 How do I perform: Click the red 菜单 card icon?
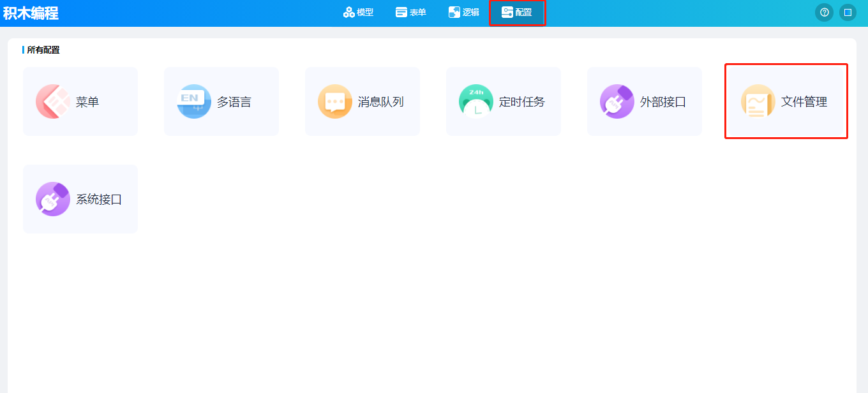(x=53, y=101)
